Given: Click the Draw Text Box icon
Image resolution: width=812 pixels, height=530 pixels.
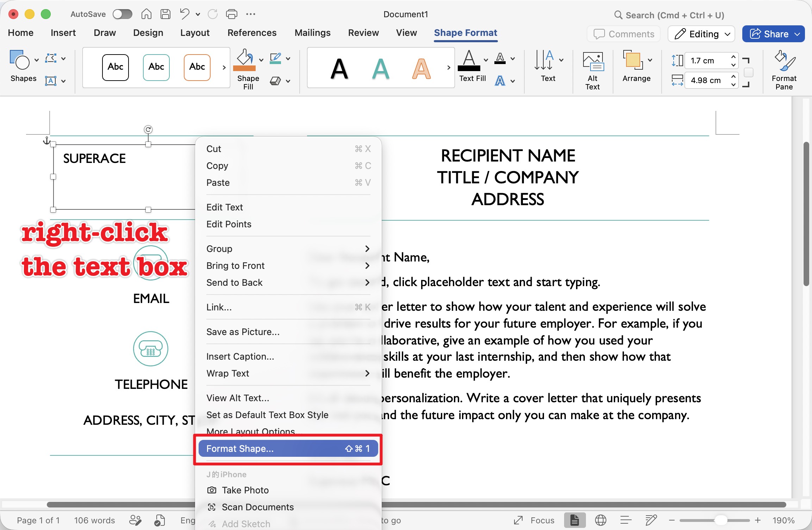Looking at the screenshot, I should coord(51,81).
